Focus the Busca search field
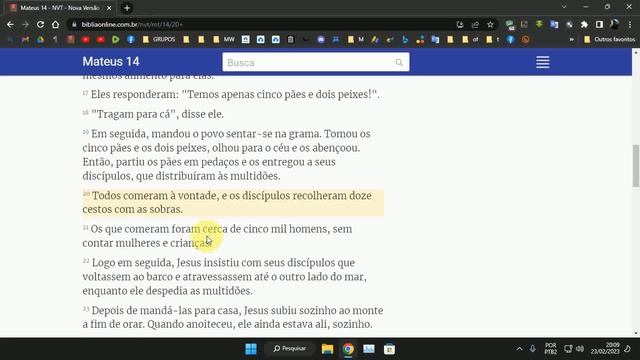The image size is (640, 360). point(316,62)
